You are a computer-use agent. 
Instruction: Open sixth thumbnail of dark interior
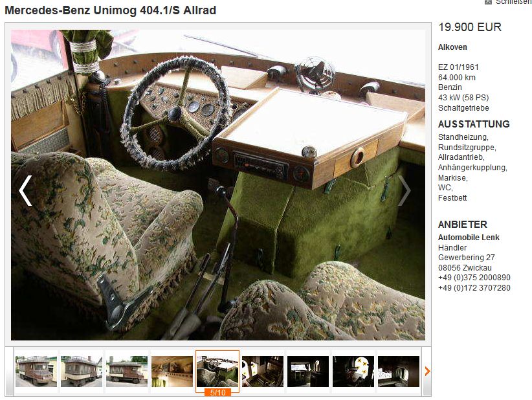tap(263, 372)
